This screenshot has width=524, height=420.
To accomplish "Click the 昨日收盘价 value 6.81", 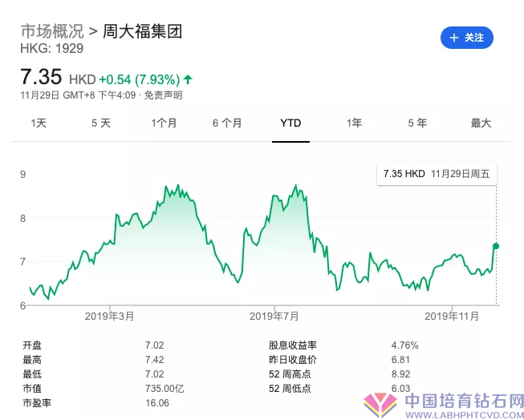I will (400, 360).
